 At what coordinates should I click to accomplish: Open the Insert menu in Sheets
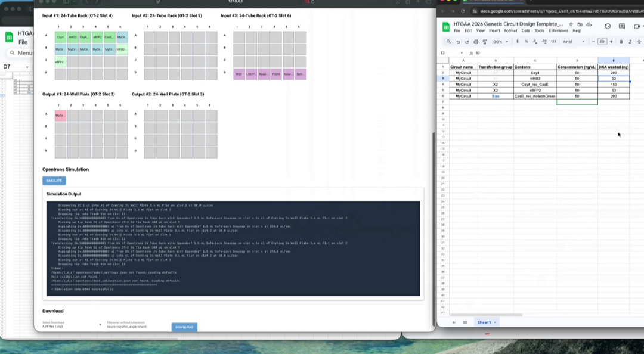494,31
